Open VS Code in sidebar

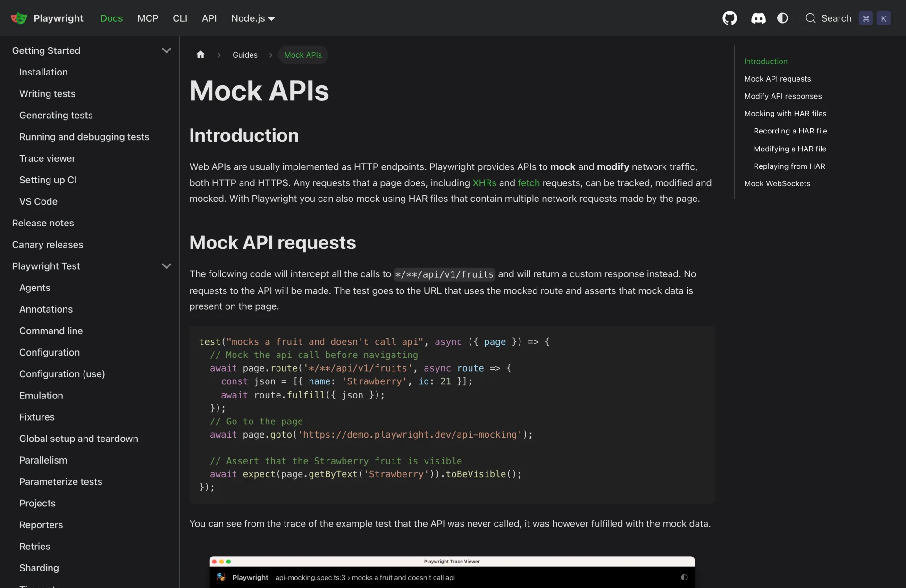coord(38,201)
